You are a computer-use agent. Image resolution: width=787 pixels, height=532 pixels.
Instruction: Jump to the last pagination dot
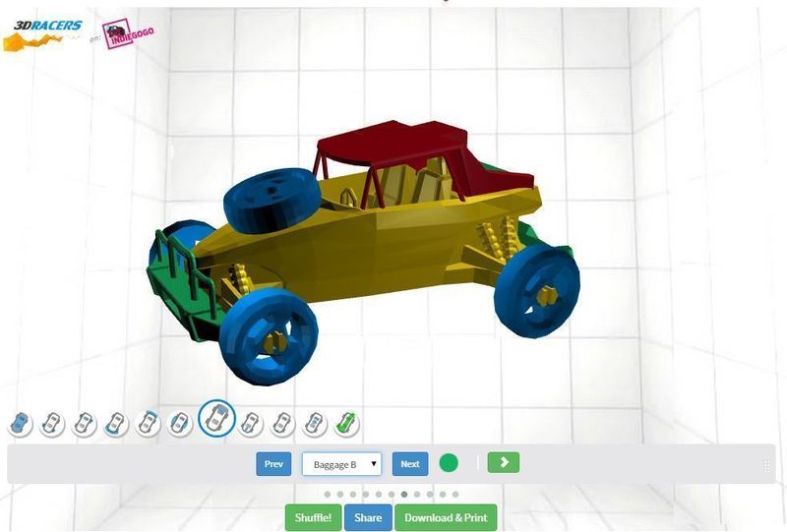pyautogui.click(x=455, y=495)
